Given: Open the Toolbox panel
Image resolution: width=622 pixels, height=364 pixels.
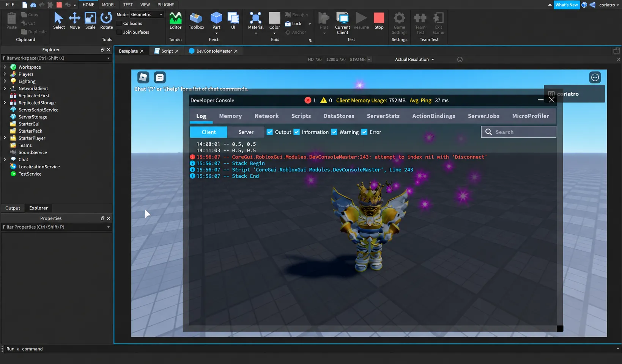Looking at the screenshot, I should tap(196, 21).
